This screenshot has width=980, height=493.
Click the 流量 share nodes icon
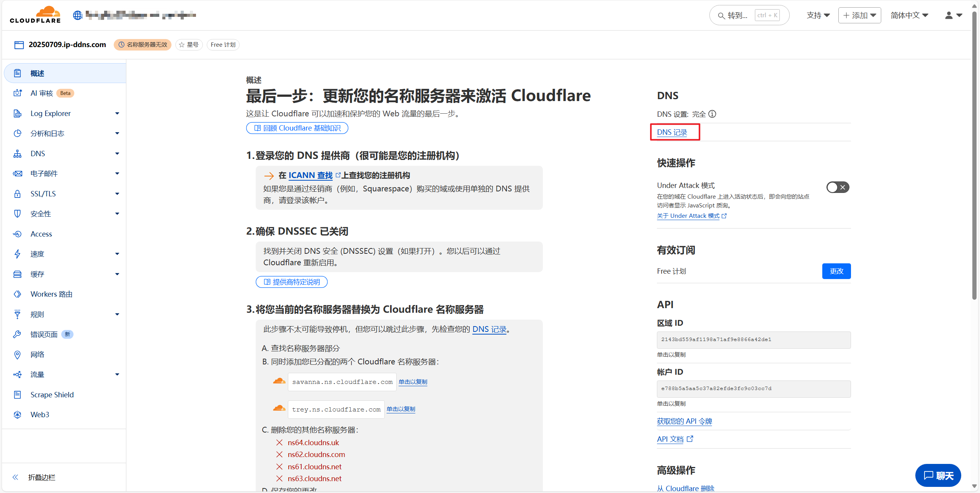[x=18, y=374]
